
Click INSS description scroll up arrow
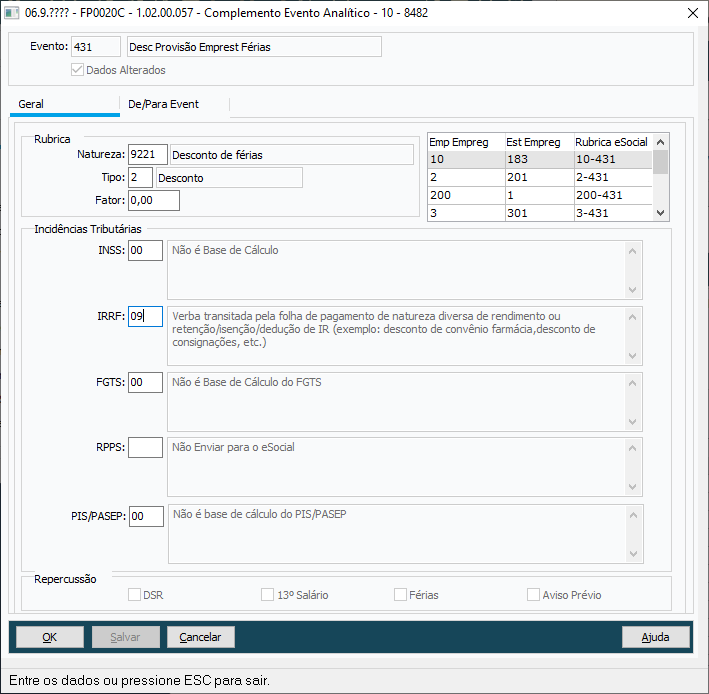point(633,251)
